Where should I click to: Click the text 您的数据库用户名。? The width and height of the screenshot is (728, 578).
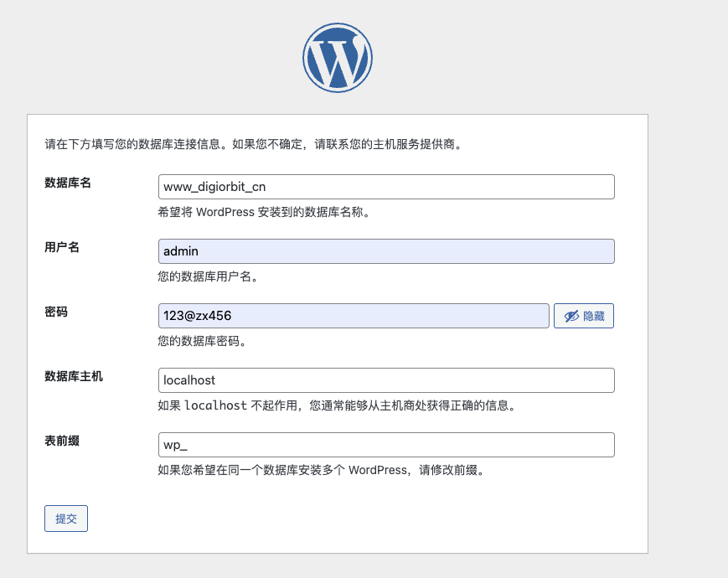click(x=208, y=276)
